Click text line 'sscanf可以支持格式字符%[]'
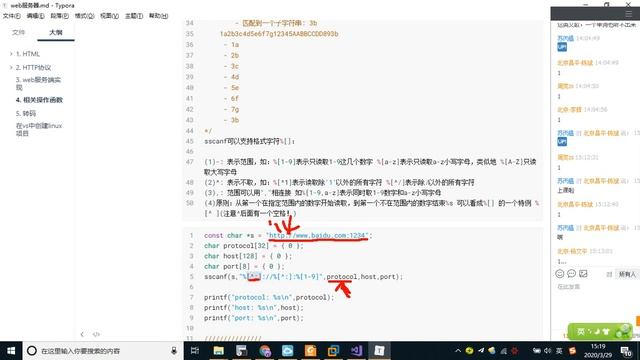Viewport: 640px width, 360px height. 249,141
